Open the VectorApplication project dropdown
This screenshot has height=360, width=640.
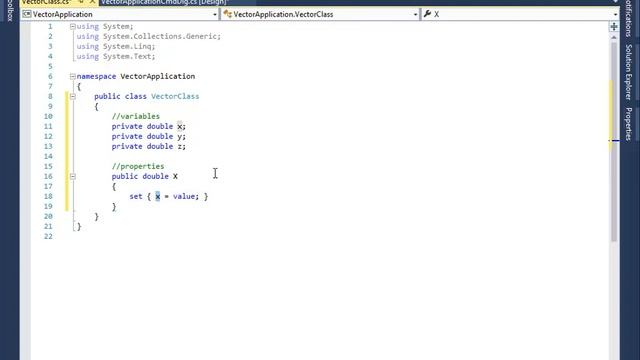120,14
